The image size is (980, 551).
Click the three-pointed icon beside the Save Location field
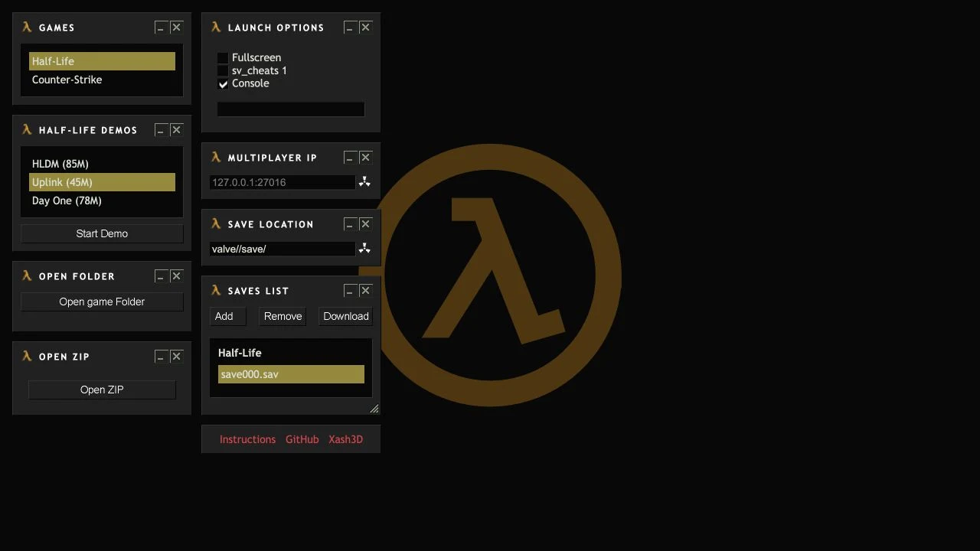[x=364, y=249]
